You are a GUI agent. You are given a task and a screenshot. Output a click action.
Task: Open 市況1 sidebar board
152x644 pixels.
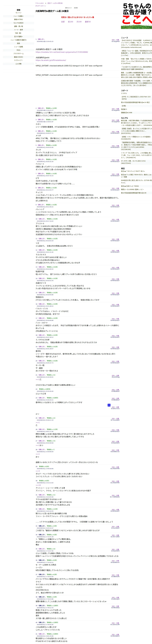click(18, 50)
